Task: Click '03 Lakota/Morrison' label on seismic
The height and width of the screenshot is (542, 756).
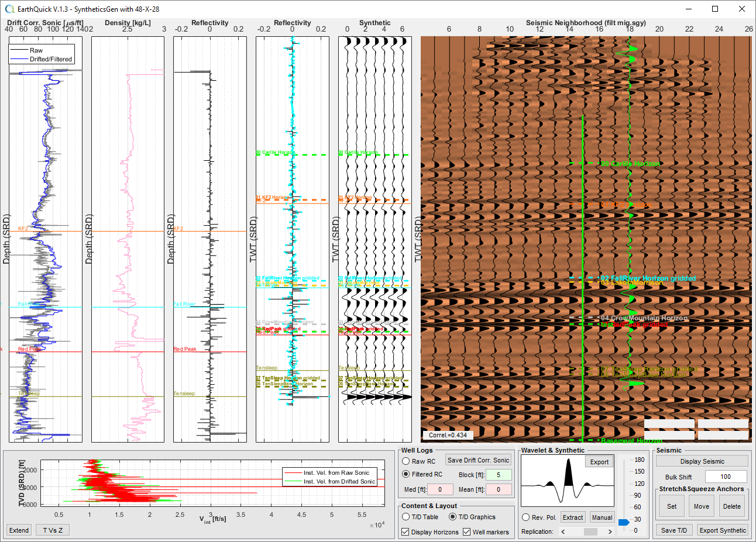Action: coord(632,283)
